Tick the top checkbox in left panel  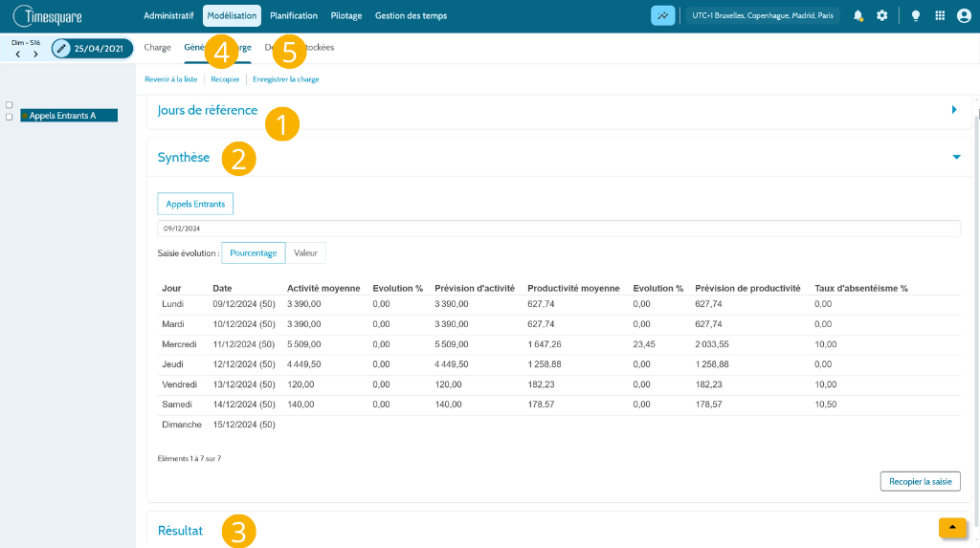point(10,105)
